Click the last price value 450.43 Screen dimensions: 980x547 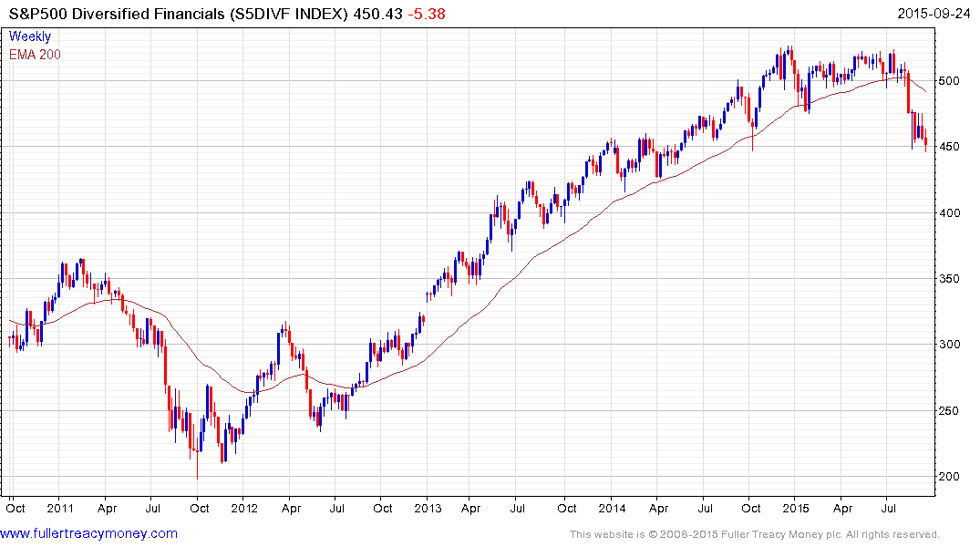point(377,14)
